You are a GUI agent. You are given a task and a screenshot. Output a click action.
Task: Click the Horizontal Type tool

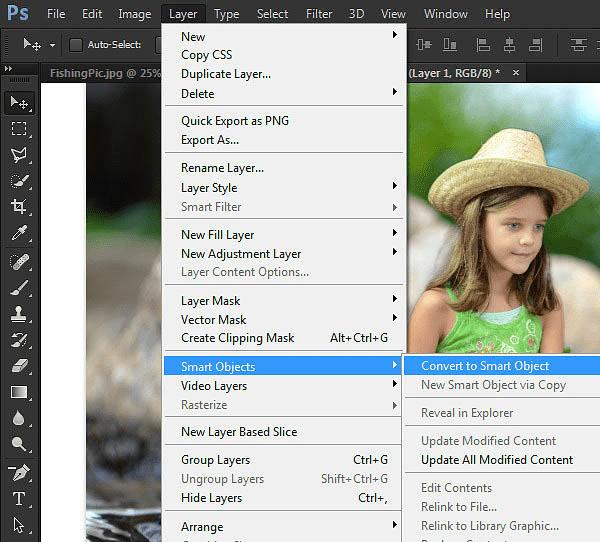pos(19,499)
